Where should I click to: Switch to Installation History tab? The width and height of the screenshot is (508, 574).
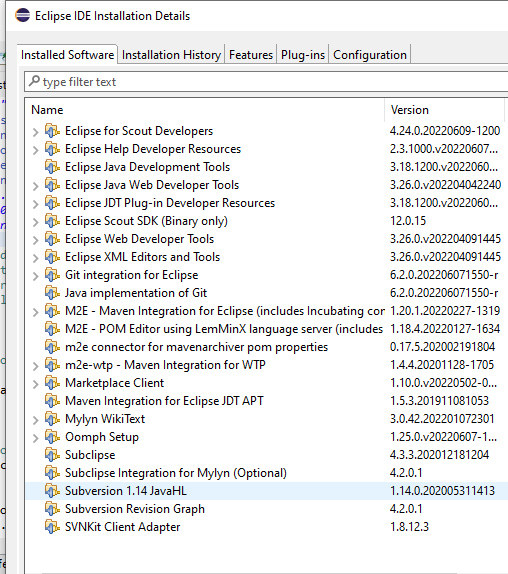[171, 55]
